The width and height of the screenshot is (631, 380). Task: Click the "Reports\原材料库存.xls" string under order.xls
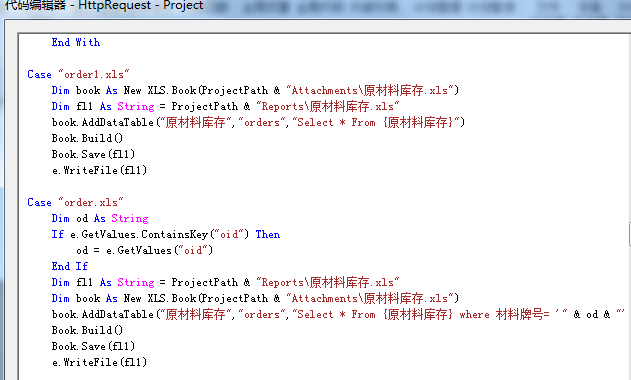pos(328,282)
